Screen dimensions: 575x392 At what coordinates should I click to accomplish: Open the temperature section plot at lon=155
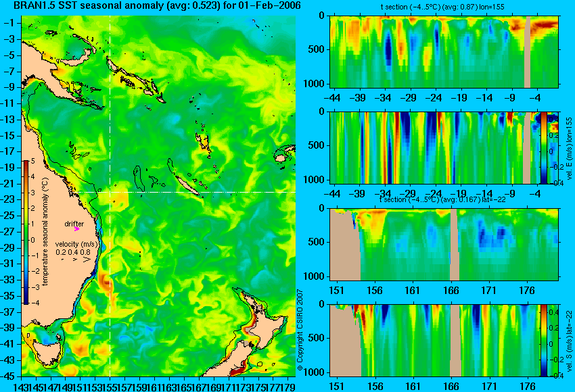[444, 51]
